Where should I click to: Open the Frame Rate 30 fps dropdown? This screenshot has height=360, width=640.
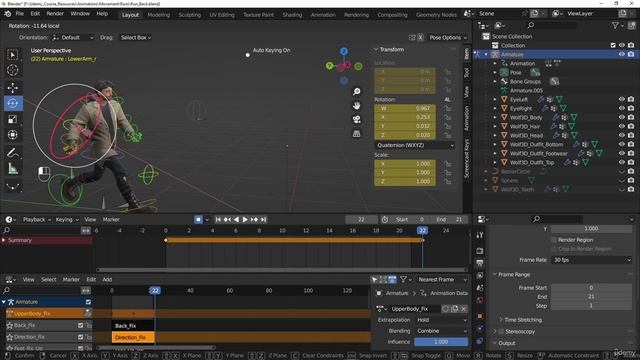(591, 260)
